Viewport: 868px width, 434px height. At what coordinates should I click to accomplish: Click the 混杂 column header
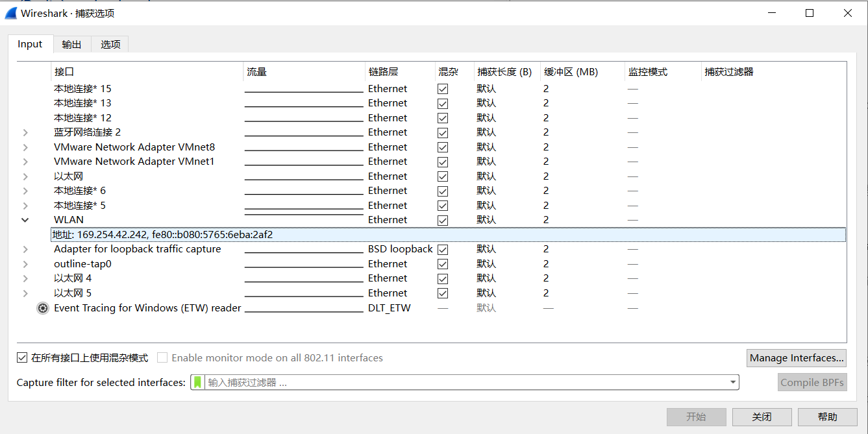point(454,72)
